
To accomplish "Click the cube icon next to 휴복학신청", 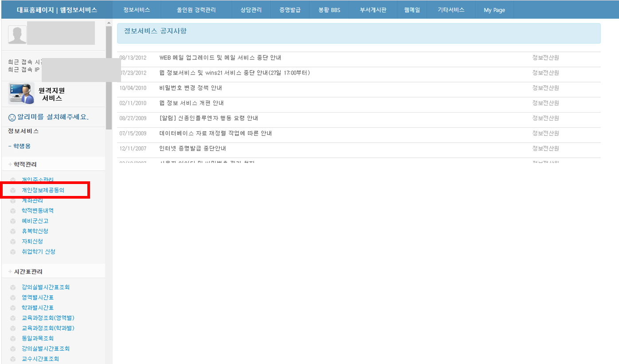I will point(13,231).
